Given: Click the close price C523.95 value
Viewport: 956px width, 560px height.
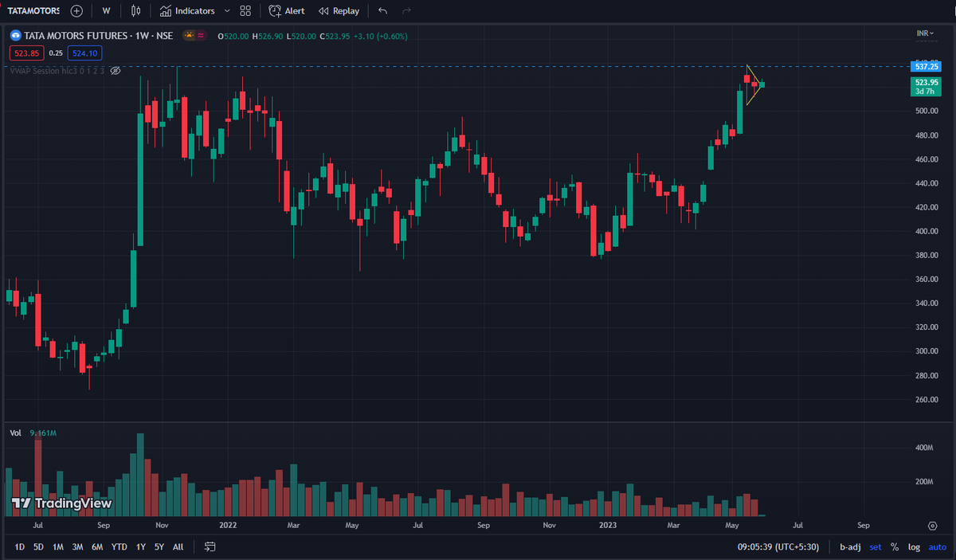Looking at the screenshot, I should click(x=337, y=35).
